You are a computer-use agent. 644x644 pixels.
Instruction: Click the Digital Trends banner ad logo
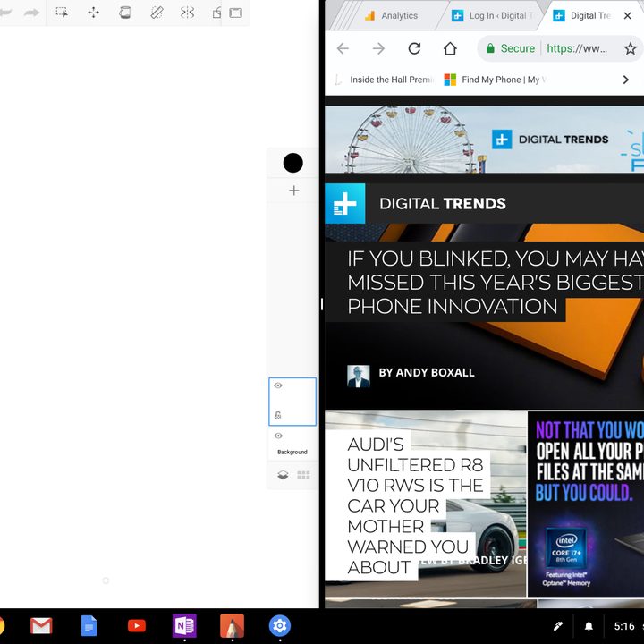(550, 140)
